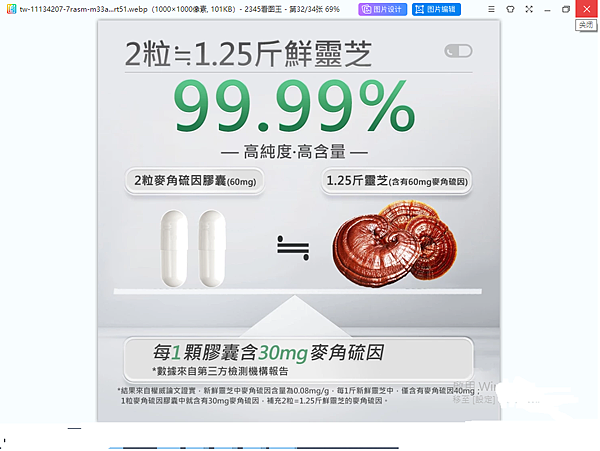Click the 高純度·高含量 subtitle
The height and width of the screenshot is (451, 600).
(x=294, y=152)
